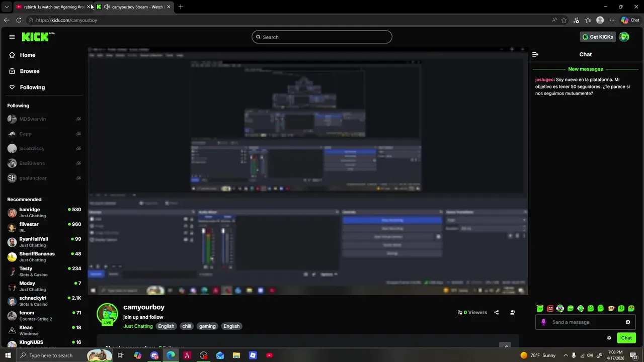Open fiivestar recommended channel
Image resolution: width=644 pixels, height=362 pixels.
click(x=44, y=227)
